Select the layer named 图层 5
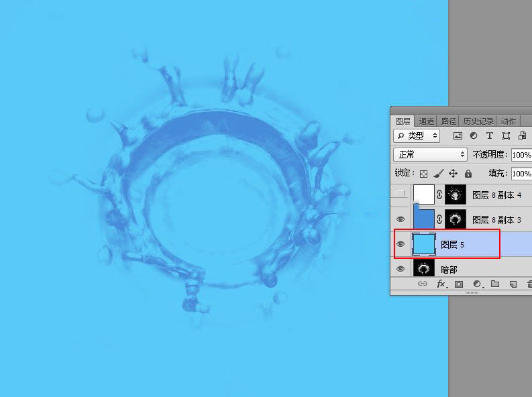532x397 pixels. click(452, 245)
